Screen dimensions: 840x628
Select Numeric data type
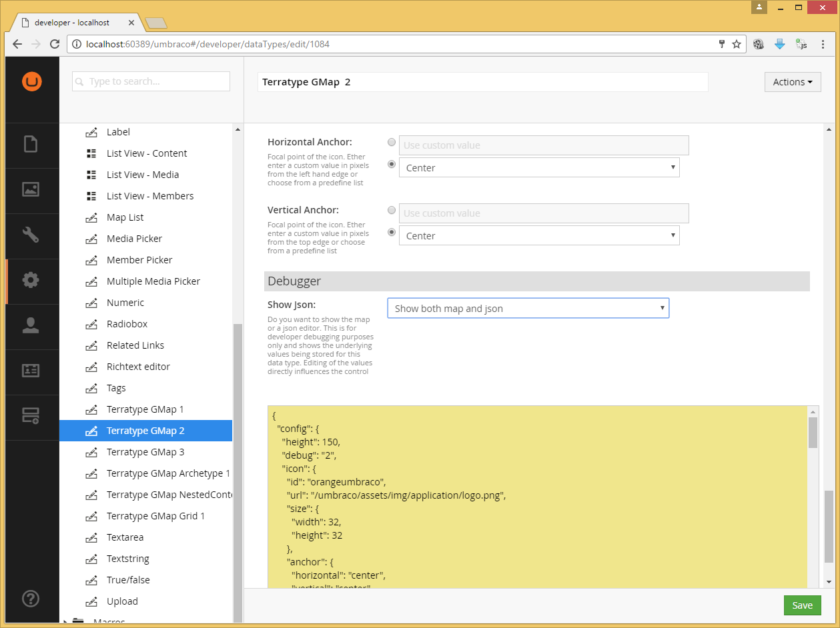pos(125,303)
